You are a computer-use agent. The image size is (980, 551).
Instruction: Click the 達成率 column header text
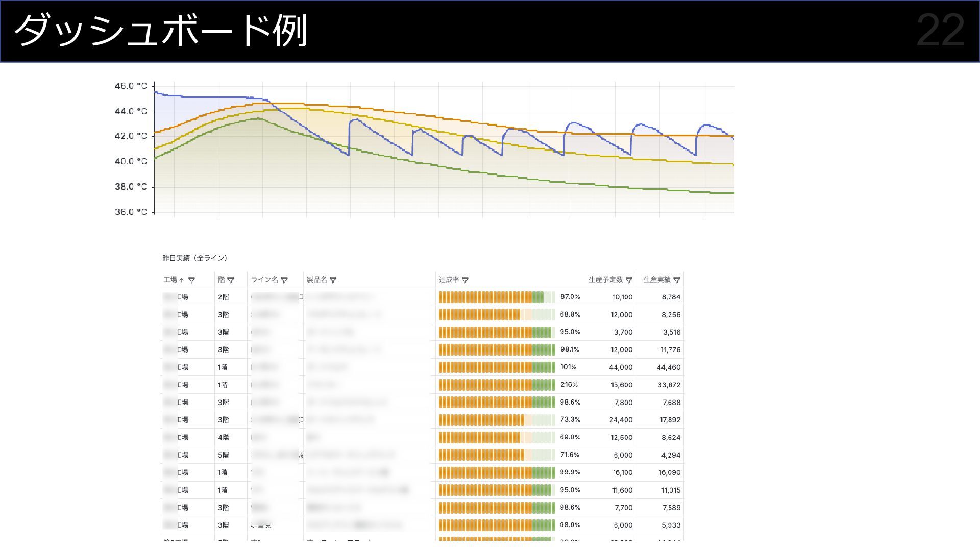449,280
